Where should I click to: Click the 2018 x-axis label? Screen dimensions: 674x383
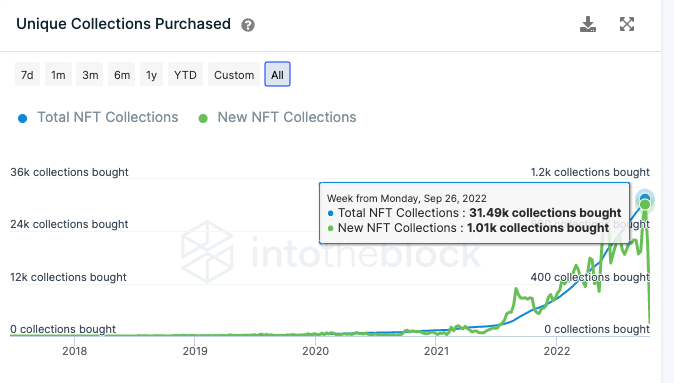coord(74,351)
